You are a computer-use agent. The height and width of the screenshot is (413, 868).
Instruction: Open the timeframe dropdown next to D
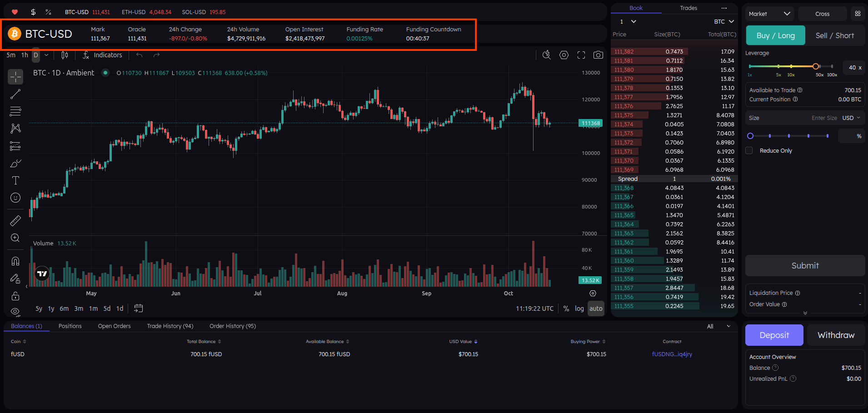(x=45, y=55)
